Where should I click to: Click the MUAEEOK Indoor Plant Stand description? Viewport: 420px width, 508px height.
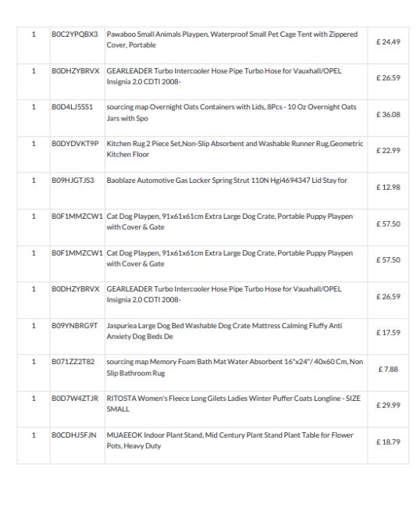point(230,440)
